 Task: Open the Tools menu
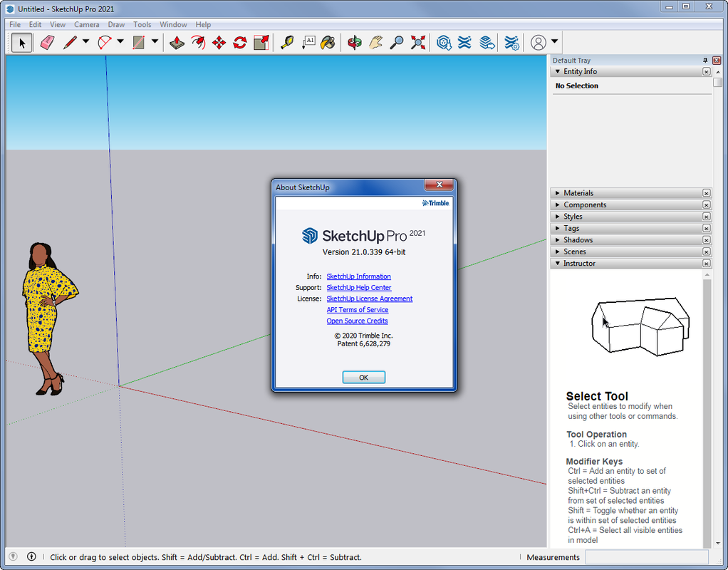142,25
